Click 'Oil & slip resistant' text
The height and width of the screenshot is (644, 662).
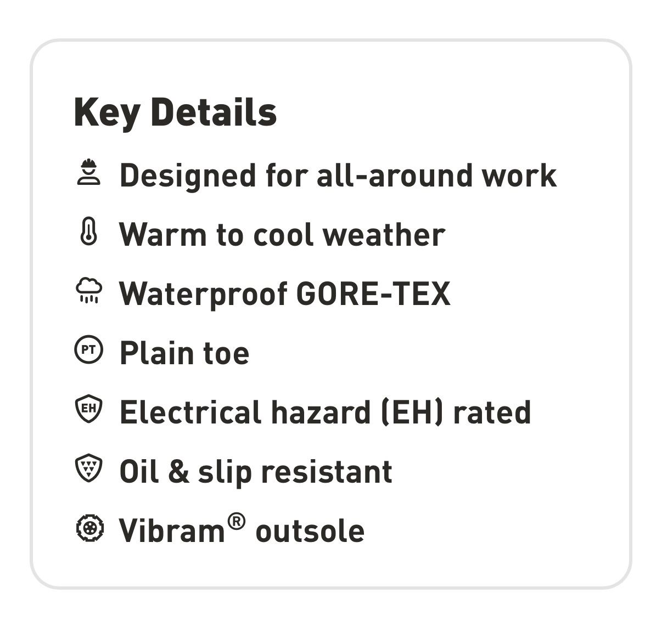[x=256, y=472]
